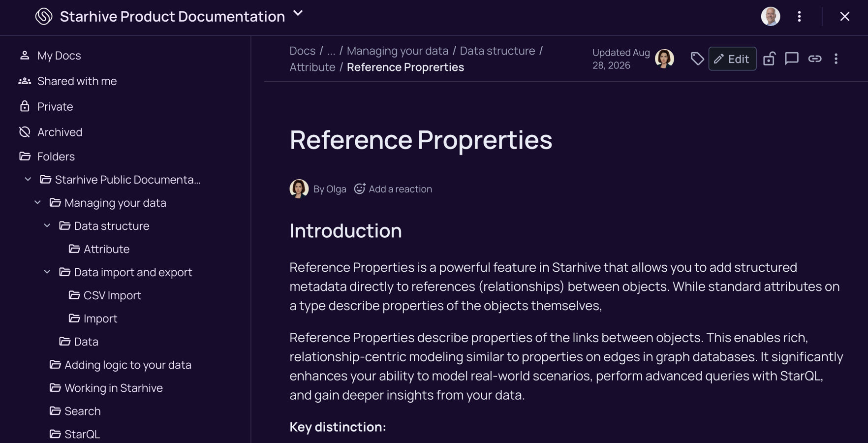Select the Working in Starhive folder
Screen dimensions: 868x443
coord(114,388)
